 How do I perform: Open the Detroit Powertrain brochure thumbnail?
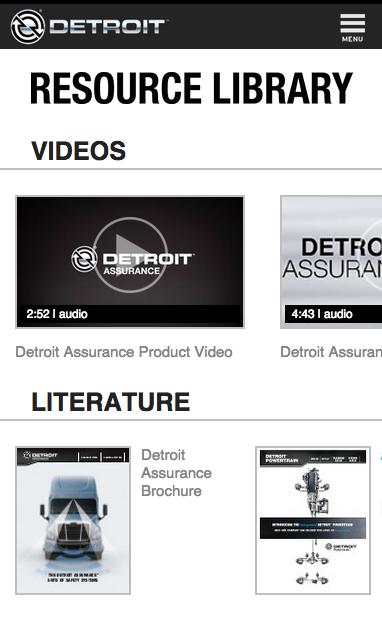[313, 520]
